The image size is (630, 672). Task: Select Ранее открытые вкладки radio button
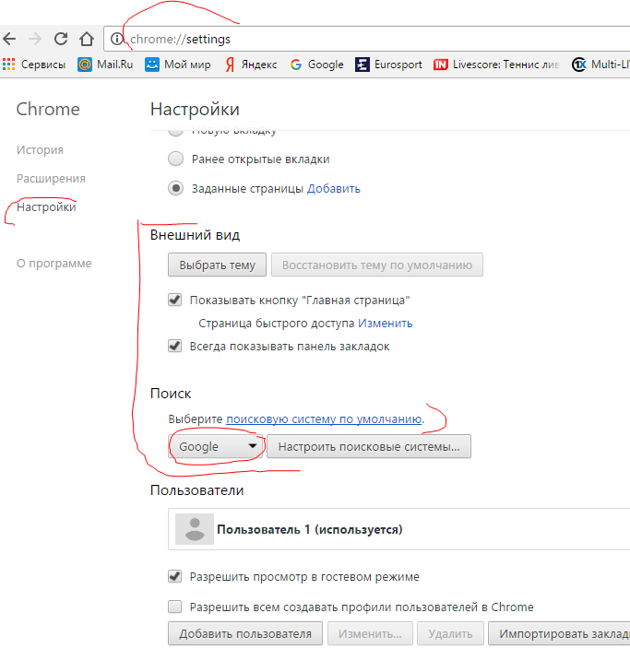tap(176, 159)
